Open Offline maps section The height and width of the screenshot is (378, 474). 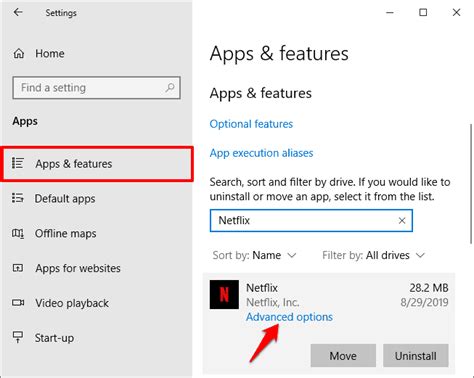click(x=65, y=233)
